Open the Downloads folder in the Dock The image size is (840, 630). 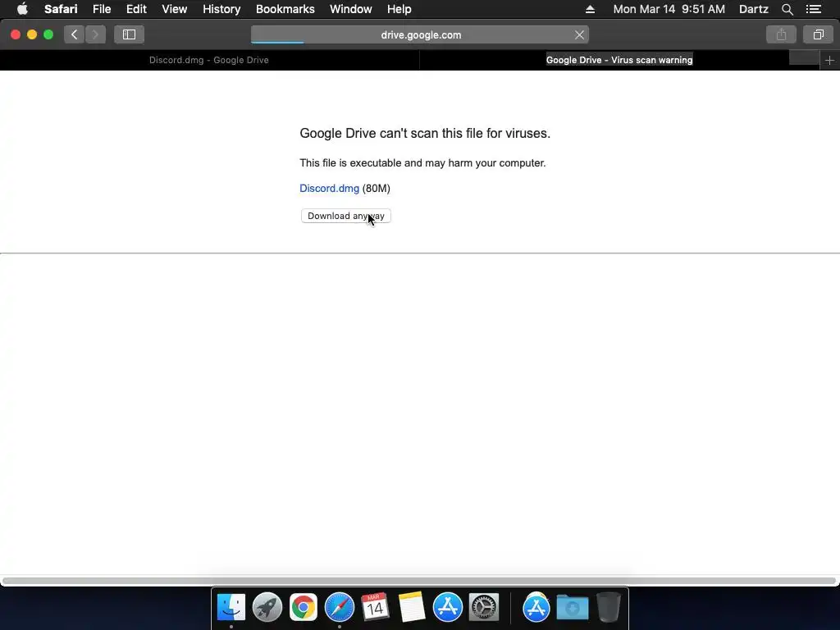coord(572,607)
